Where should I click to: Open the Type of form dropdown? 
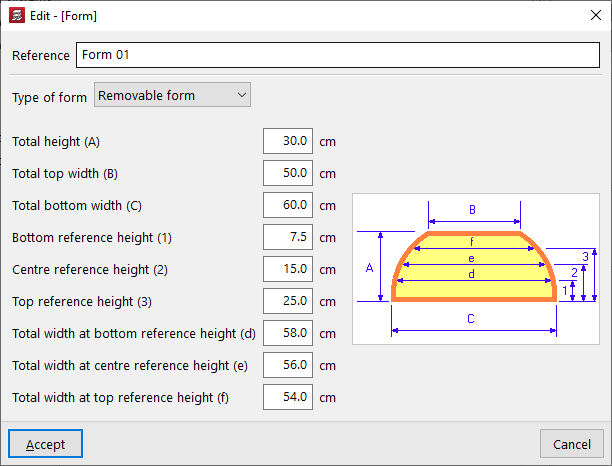[172, 96]
